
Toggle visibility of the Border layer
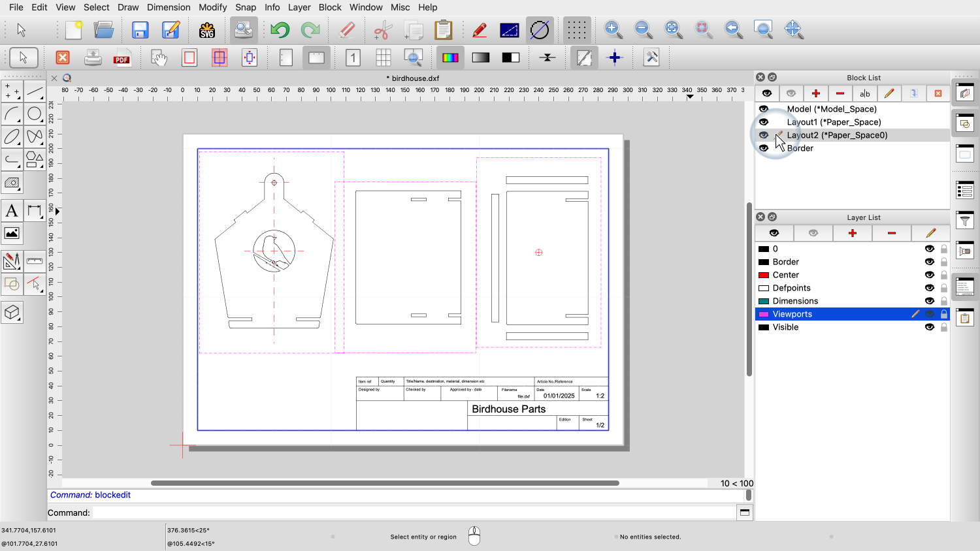[x=929, y=262]
